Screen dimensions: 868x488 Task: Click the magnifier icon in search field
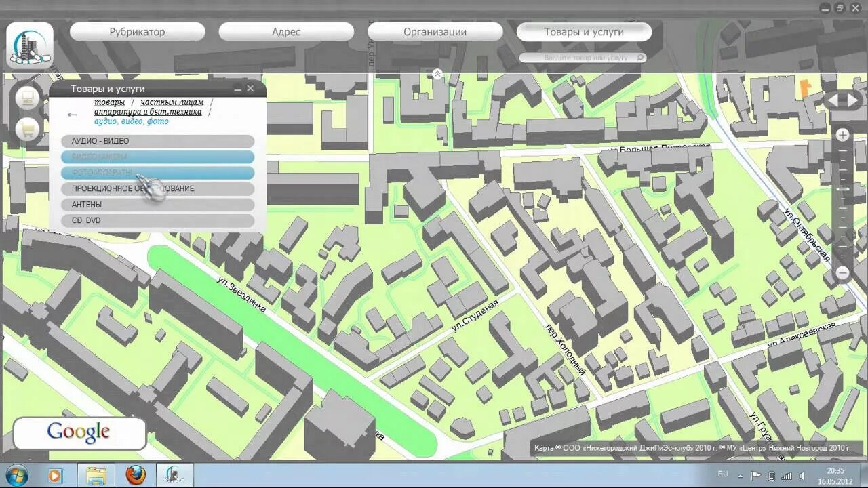point(639,58)
